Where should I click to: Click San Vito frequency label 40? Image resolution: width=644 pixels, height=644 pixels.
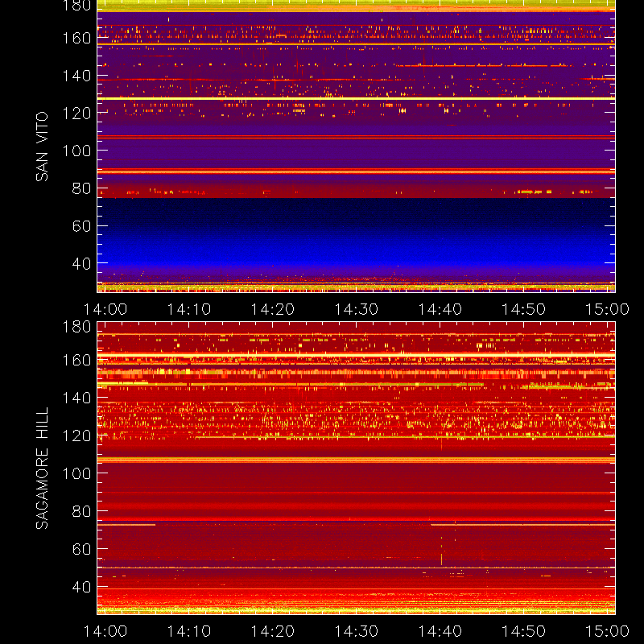tap(81, 263)
